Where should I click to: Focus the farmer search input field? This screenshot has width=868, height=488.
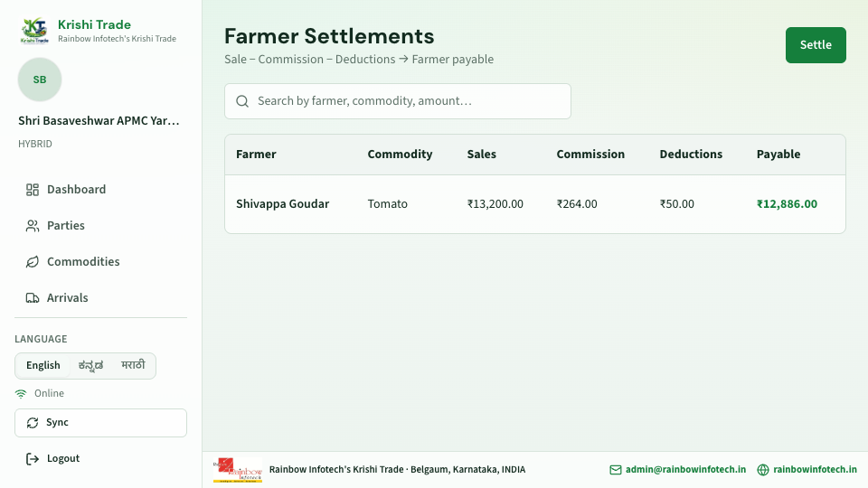coord(398,101)
